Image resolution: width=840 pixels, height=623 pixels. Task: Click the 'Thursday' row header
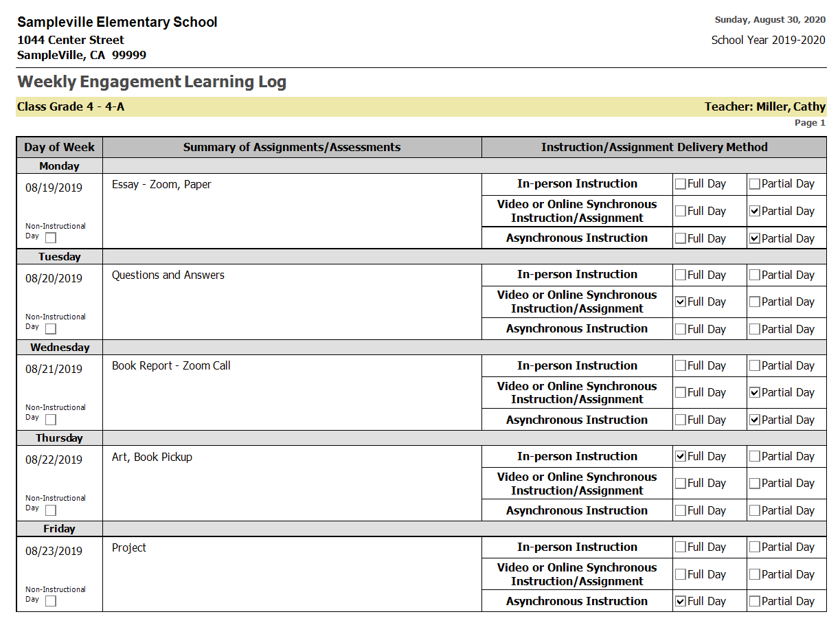[60, 438]
